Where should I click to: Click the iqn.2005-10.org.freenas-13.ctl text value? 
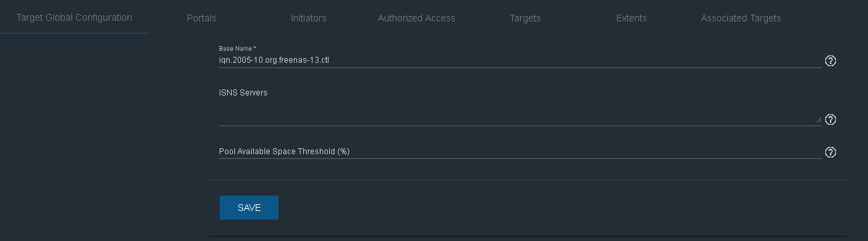[274, 60]
